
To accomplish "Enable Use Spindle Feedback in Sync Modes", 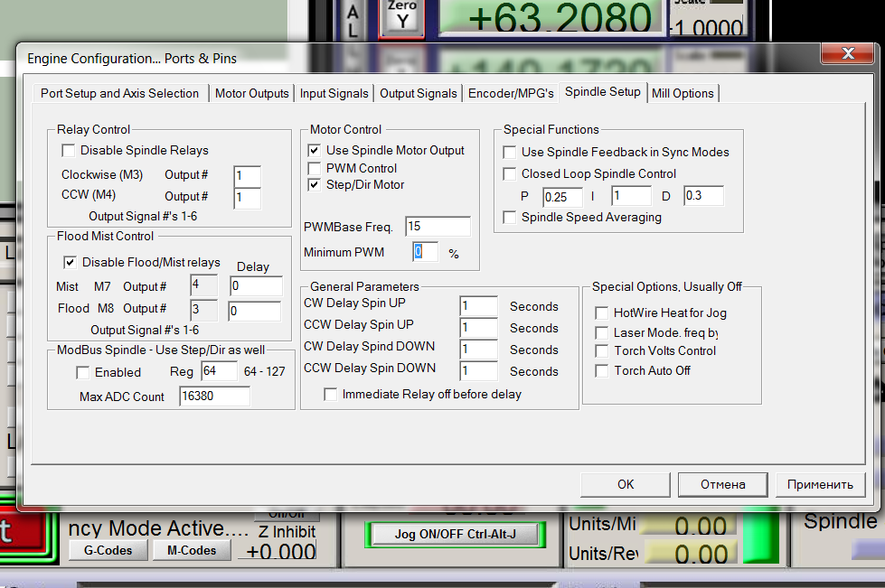I will coord(510,153).
